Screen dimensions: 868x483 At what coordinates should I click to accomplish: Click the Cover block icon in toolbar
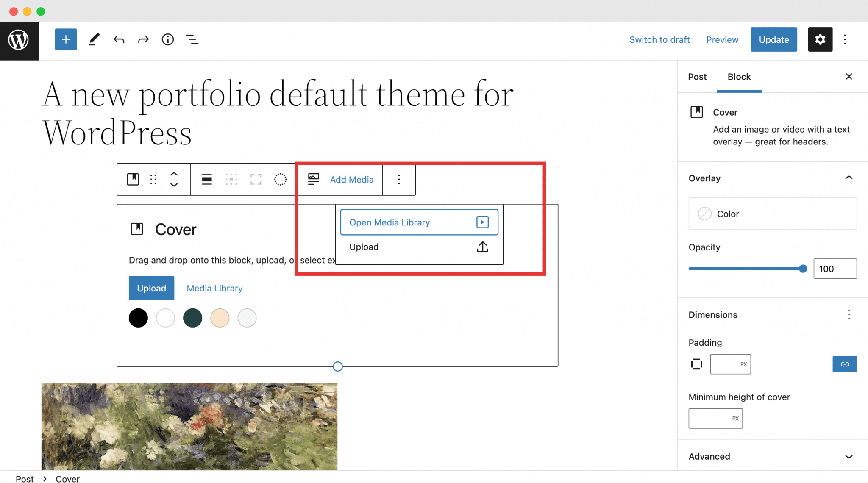133,180
